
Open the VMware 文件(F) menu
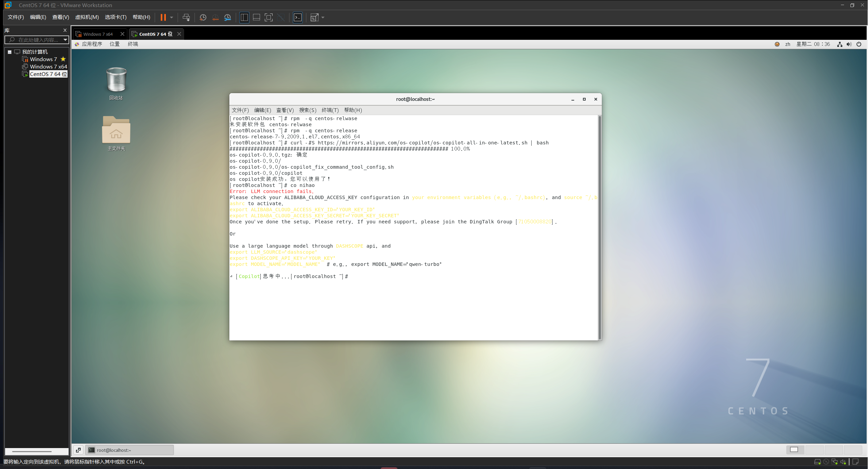click(x=16, y=17)
